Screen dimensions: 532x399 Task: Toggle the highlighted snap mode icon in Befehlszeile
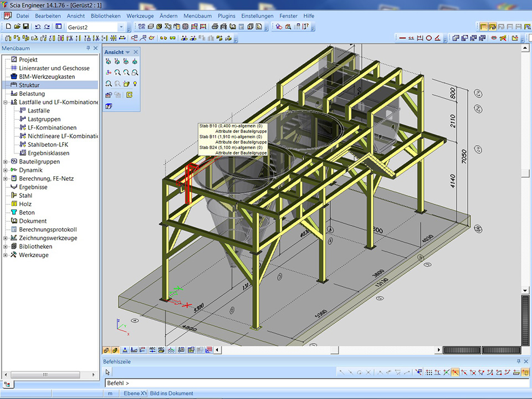(x=454, y=372)
